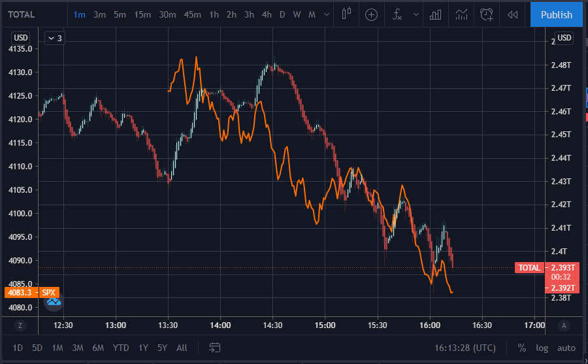Start bar replay with the rewind icon
Screen dimensions: 588x364
512,14
